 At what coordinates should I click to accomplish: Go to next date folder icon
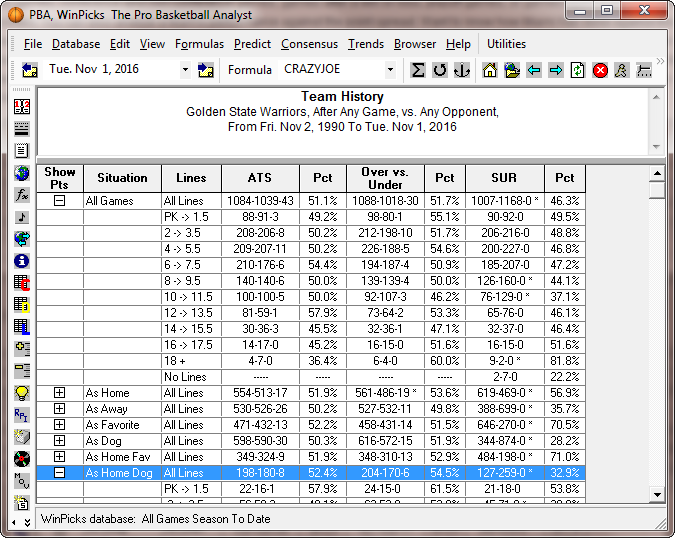(x=206, y=70)
